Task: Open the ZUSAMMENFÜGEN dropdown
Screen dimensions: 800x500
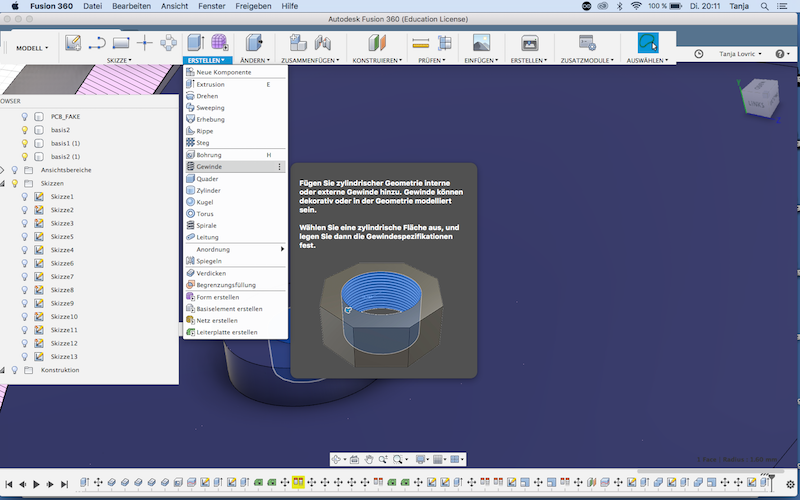Action: pyautogui.click(x=310, y=60)
